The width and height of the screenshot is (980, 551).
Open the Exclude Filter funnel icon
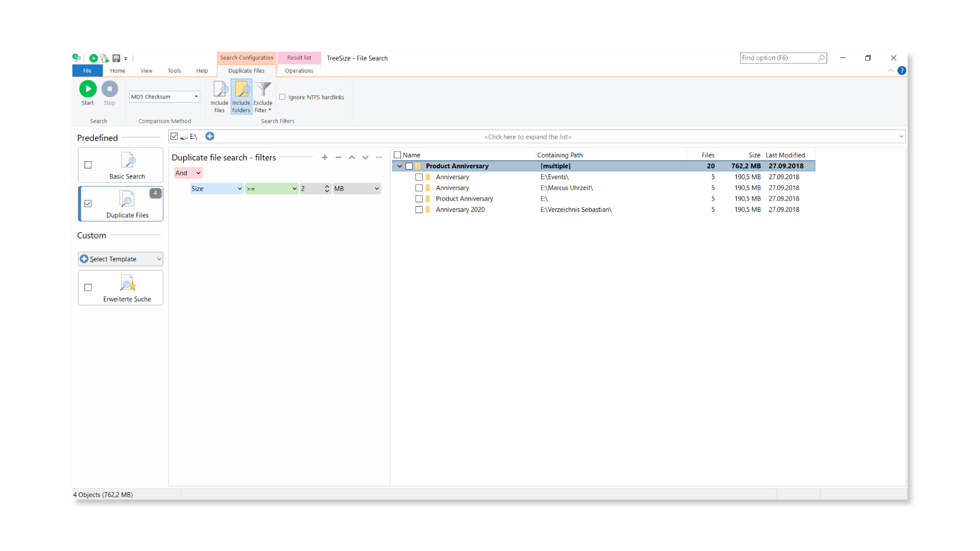point(263,90)
